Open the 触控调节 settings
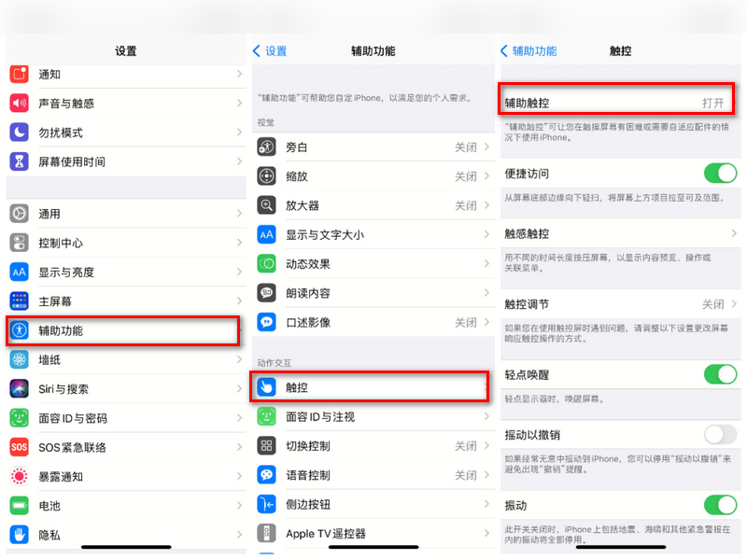This screenshot has height=560, width=747. [620, 304]
